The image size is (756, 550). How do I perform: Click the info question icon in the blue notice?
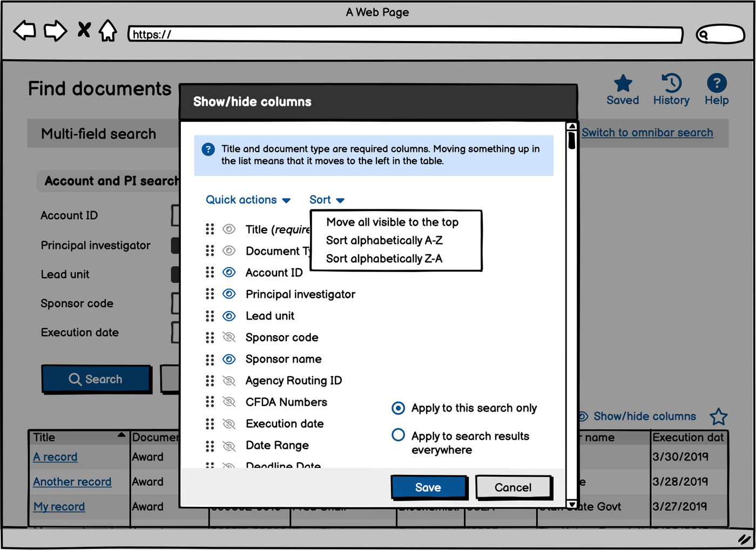[208, 150]
